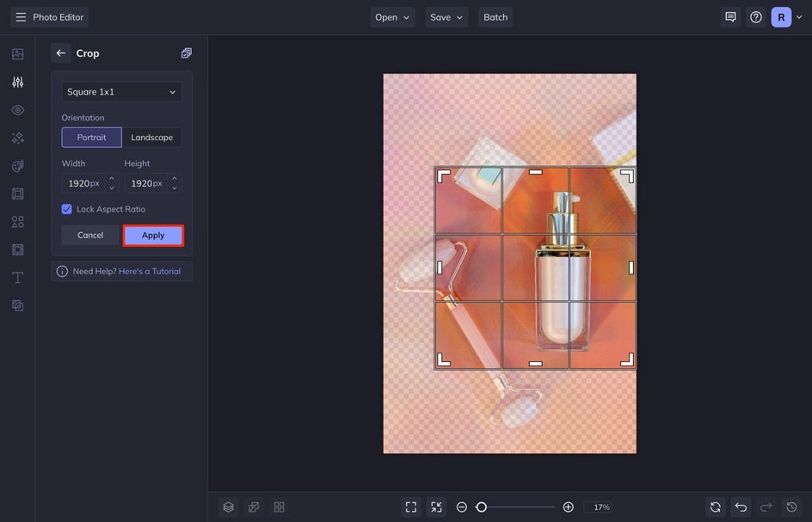The width and height of the screenshot is (812, 522).
Task: Open the Text tool sidebar icon
Action: 17,278
